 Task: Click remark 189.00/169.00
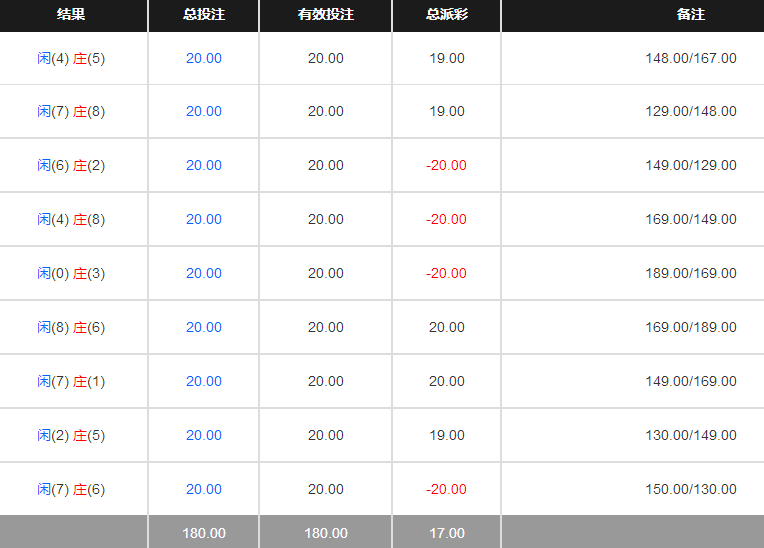point(691,274)
